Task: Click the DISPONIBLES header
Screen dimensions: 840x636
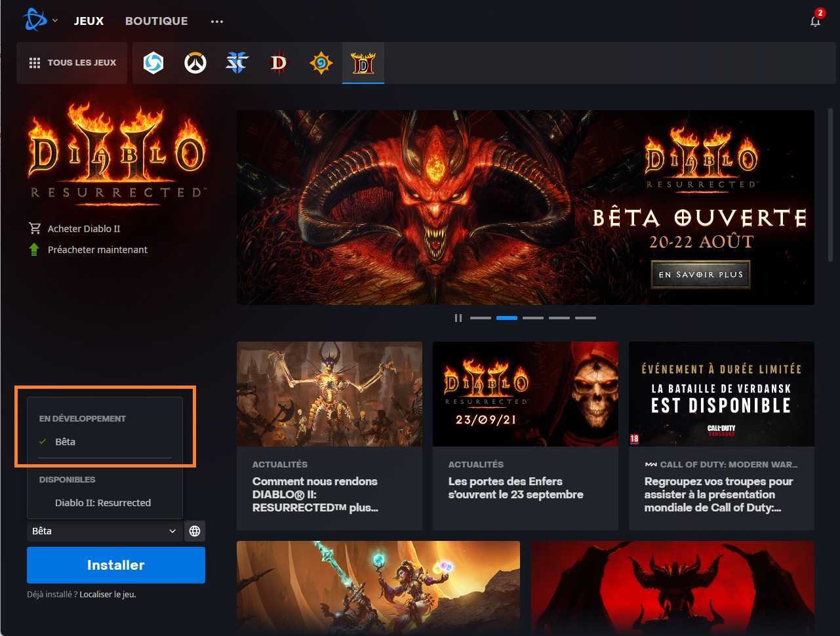Action: 67,479
